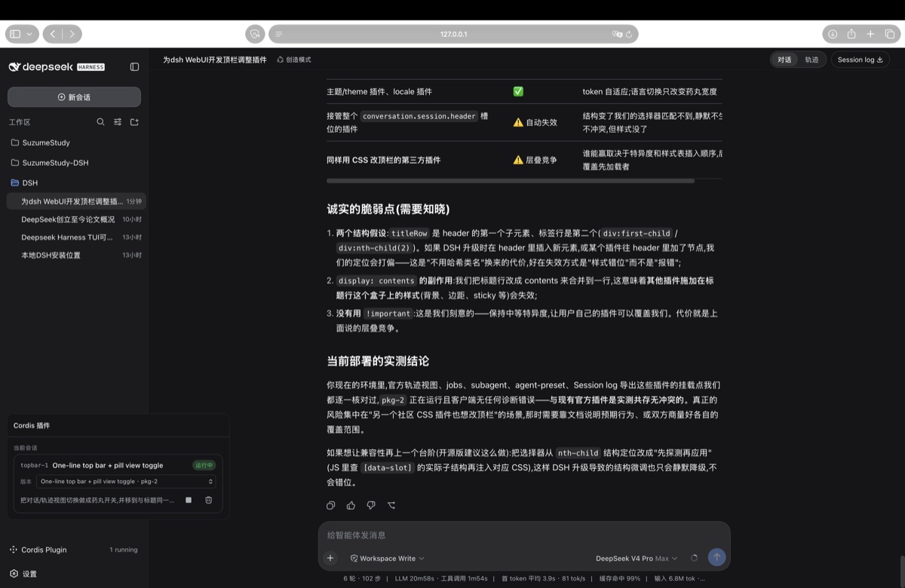Start a new chat with 新会话
Image resolution: width=905 pixels, height=588 pixels.
click(74, 97)
